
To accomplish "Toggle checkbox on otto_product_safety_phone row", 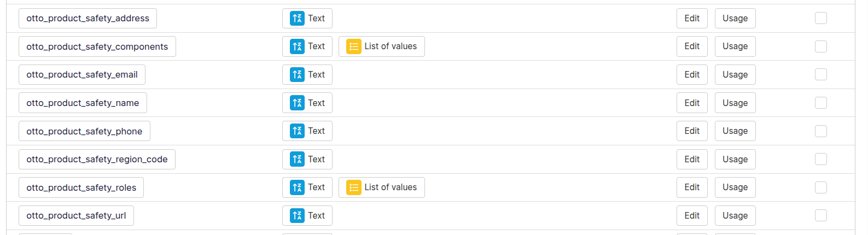I will click(820, 131).
